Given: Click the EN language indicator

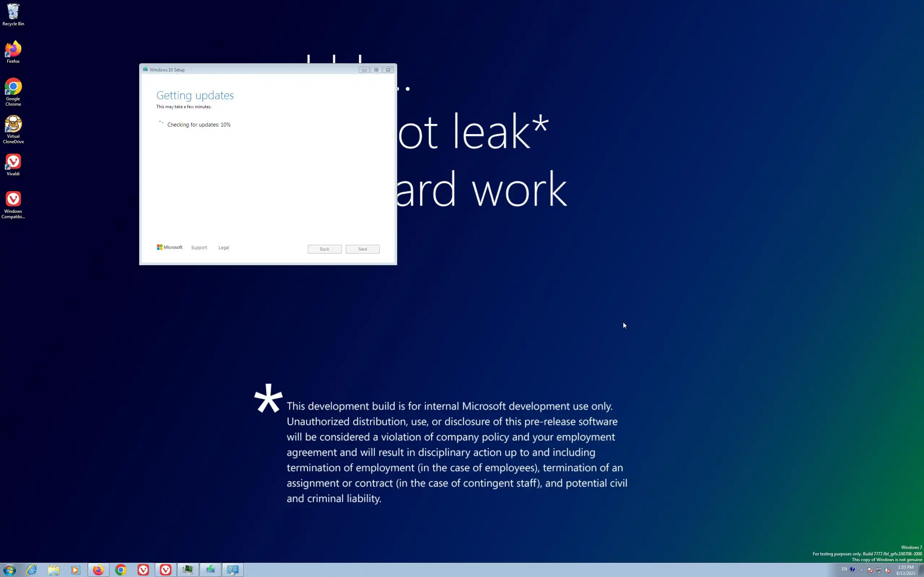Looking at the screenshot, I should pyautogui.click(x=844, y=569).
